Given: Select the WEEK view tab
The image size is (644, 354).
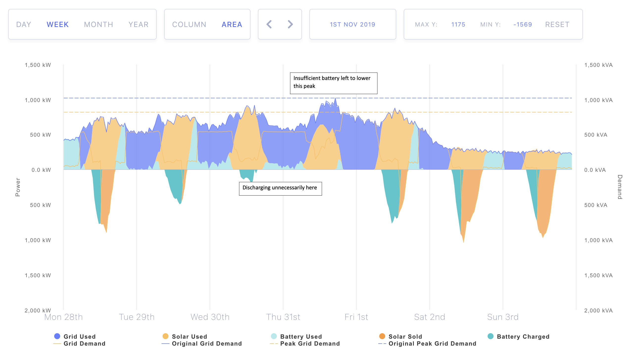Looking at the screenshot, I should click(x=57, y=25).
